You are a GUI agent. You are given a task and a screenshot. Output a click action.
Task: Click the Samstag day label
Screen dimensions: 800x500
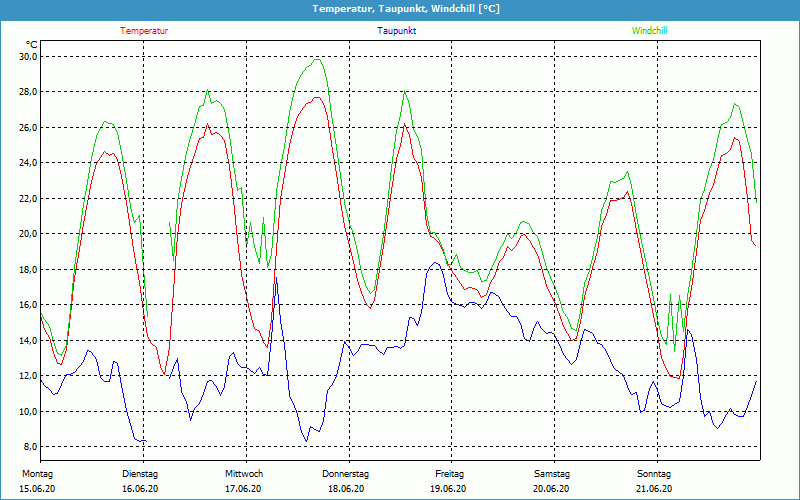point(552,474)
